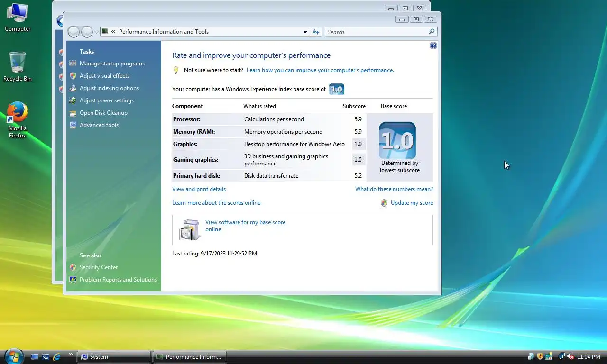The height and width of the screenshot is (364, 607).
Task: Click the search magnifier icon
Action: click(x=432, y=32)
